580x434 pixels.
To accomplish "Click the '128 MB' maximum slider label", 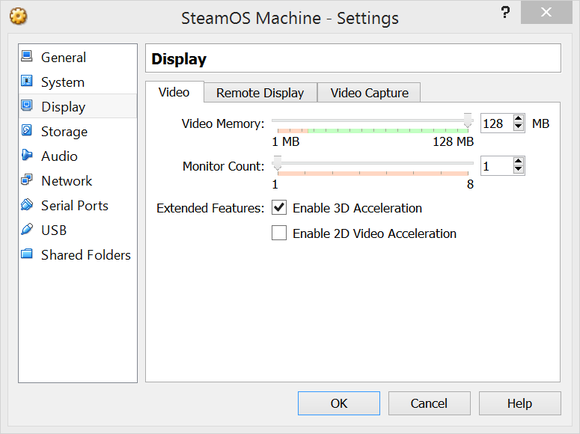I will 453,142.
